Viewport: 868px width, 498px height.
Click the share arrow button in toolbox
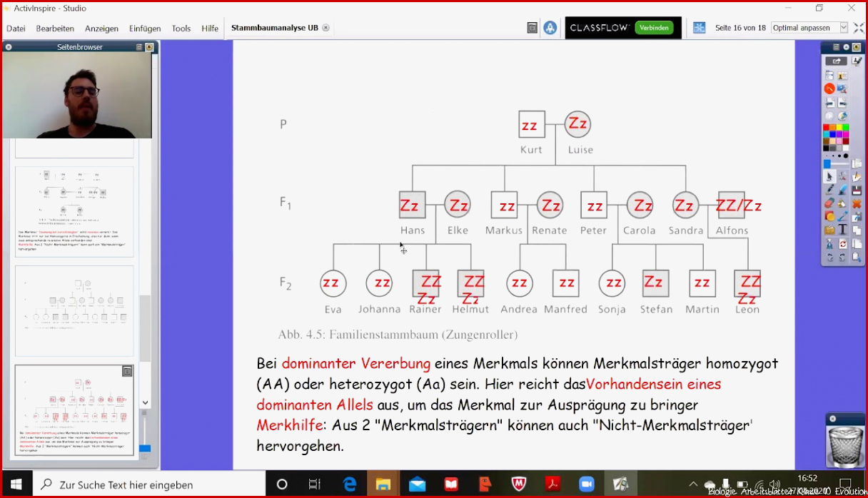[836, 61]
